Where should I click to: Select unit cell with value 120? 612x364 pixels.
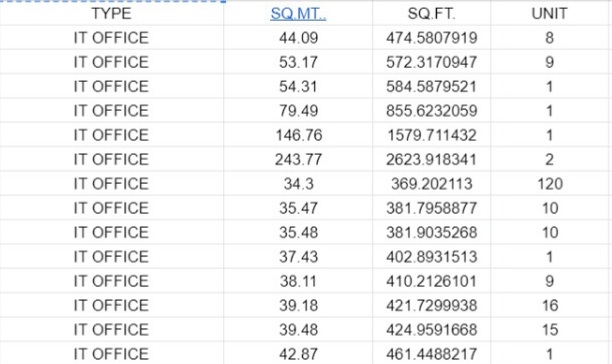[x=551, y=183]
